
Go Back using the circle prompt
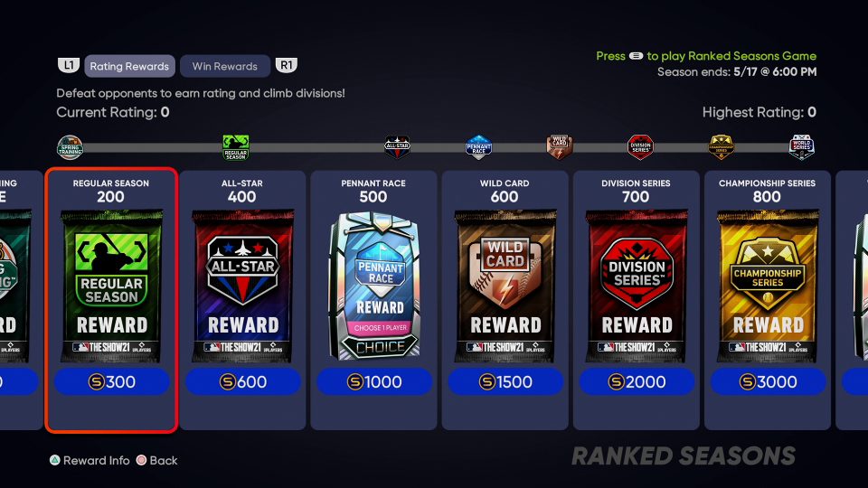pyautogui.click(x=156, y=460)
